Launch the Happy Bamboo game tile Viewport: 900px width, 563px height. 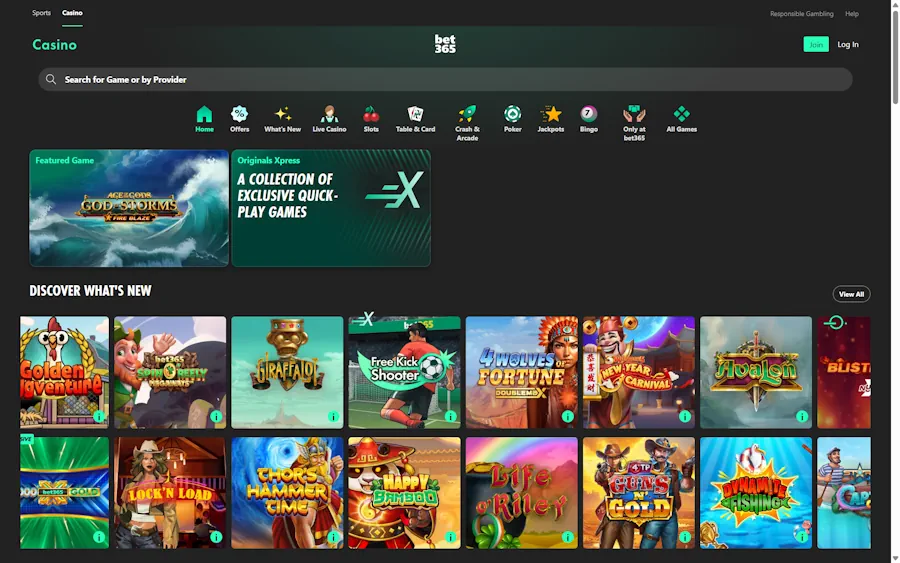click(x=404, y=492)
